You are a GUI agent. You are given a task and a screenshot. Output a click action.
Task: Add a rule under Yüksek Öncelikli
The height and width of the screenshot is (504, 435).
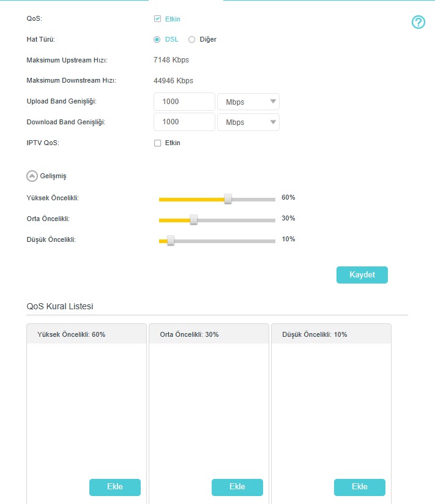tap(115, 487)
